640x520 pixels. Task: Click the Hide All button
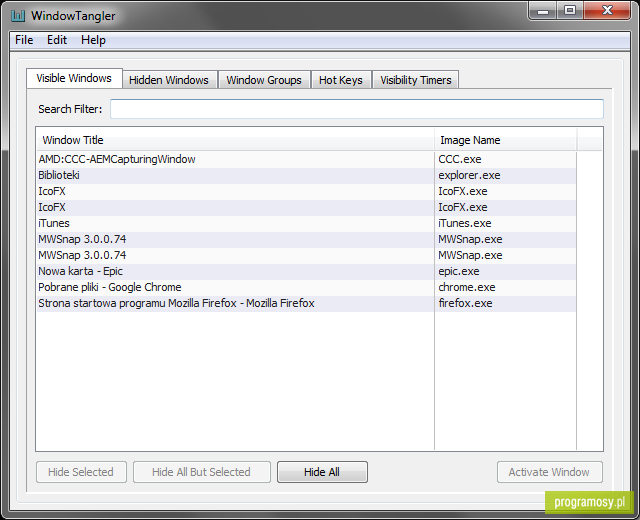point(322,472)
